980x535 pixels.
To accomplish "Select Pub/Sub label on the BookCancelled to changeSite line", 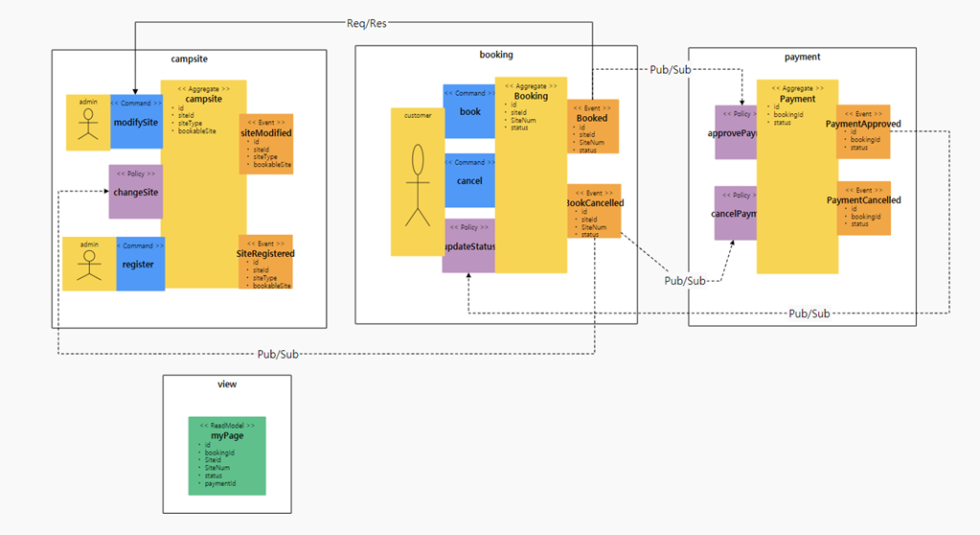I will [x=278, y=354].
